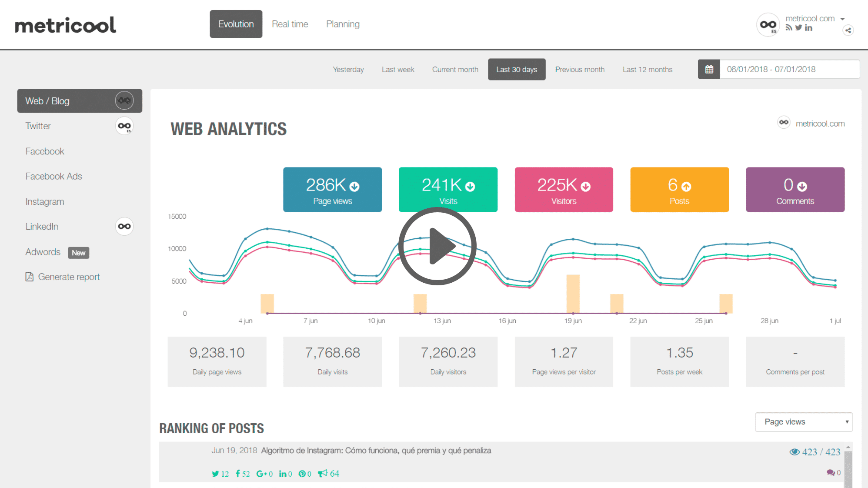
Task: Open the Page views dropdown in Ranking of Posts
Action: (x=804, y=421)
